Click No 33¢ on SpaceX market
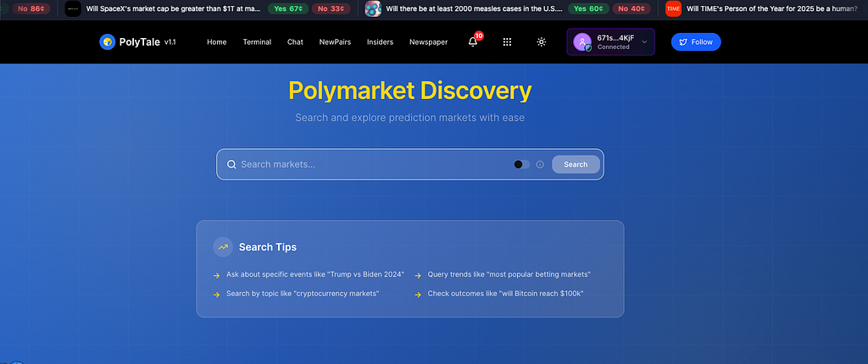Viewport: 868px width, 364px height. [331, 8]
